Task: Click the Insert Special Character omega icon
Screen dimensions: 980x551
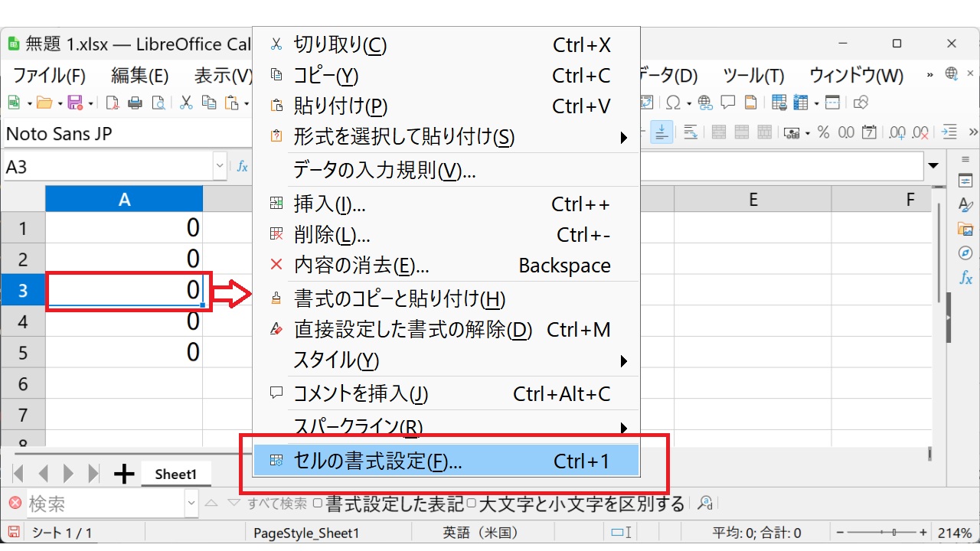Action: coord(673,103)
